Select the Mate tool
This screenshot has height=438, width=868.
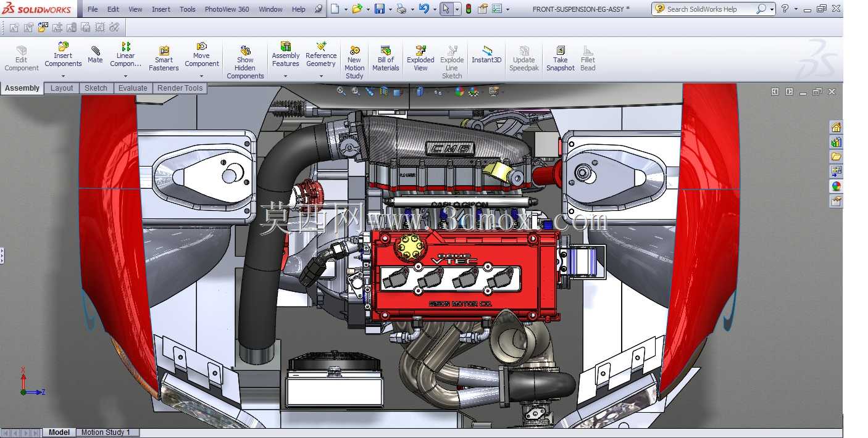point(95,54)
